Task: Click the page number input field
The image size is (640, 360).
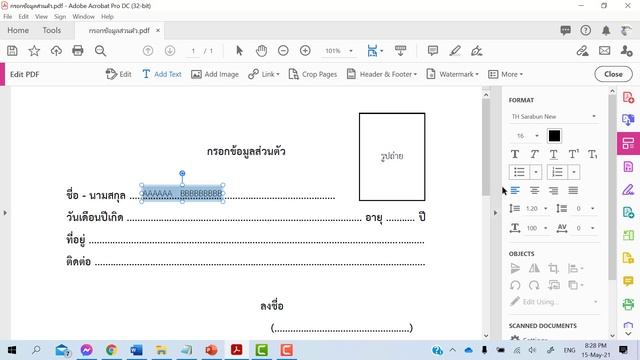Action: pyautogui.click(x=193, y=51)
